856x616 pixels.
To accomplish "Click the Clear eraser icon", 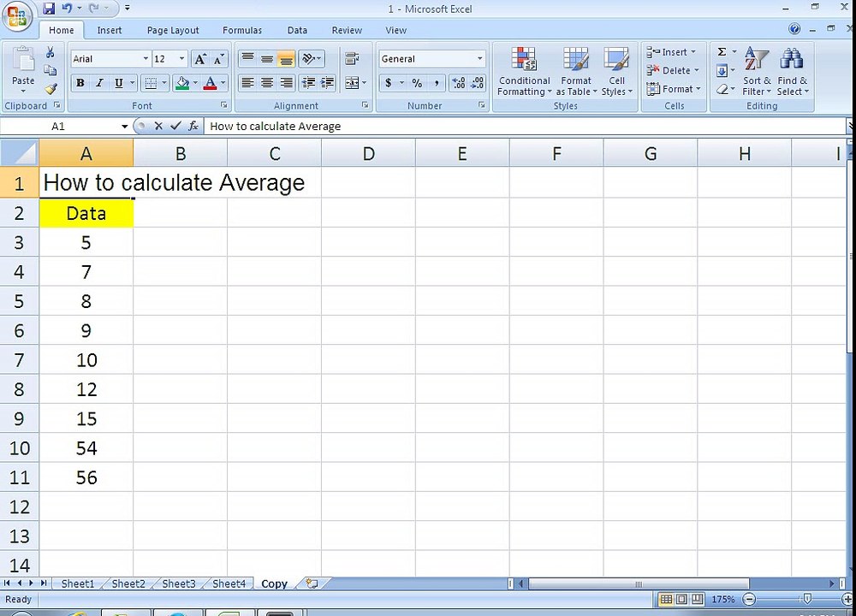I will 722,89.
